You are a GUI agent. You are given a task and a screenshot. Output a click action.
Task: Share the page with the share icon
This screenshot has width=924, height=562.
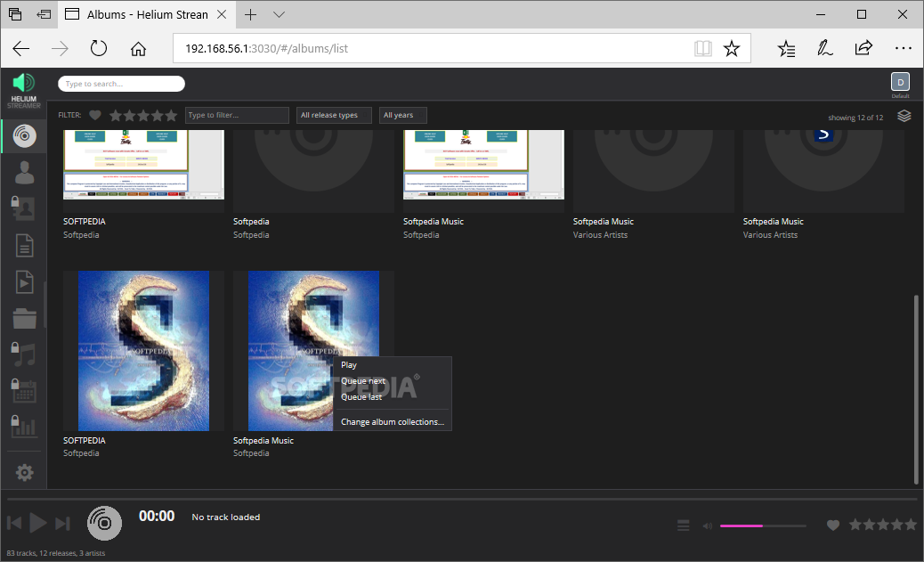863,48
